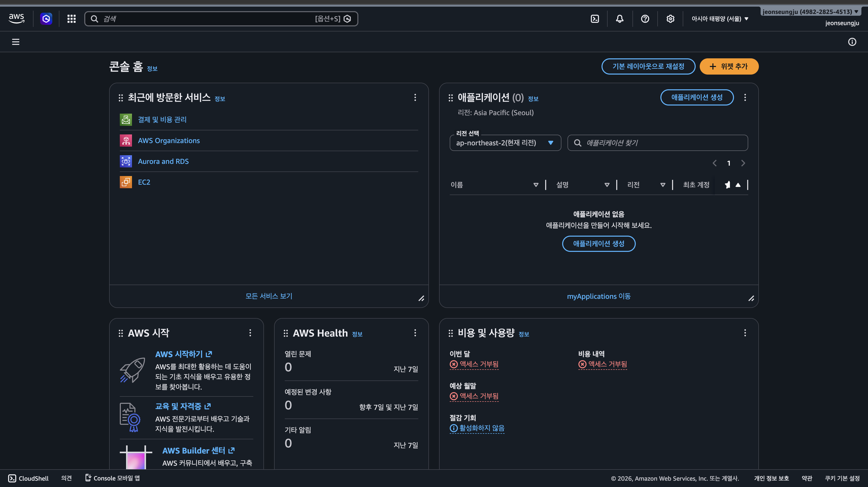Open the EC2 service link
Image resolution: width=868 pixels, height=487 pixels.
coord(144,182)
